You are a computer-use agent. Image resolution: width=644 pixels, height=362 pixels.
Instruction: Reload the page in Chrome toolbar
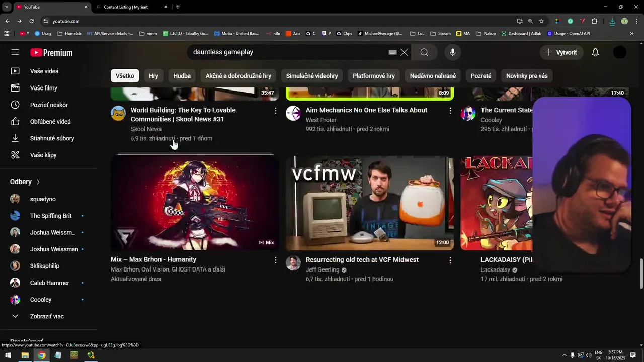tap(31, 21)
